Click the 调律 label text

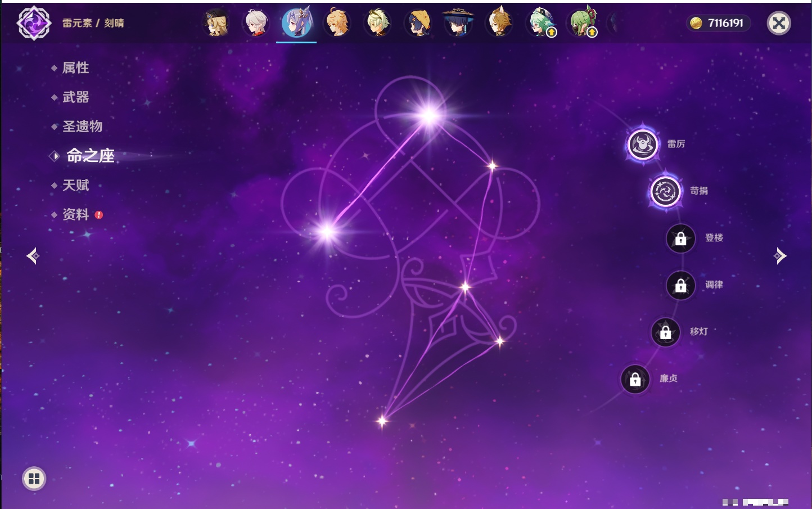tap(714, 285)
